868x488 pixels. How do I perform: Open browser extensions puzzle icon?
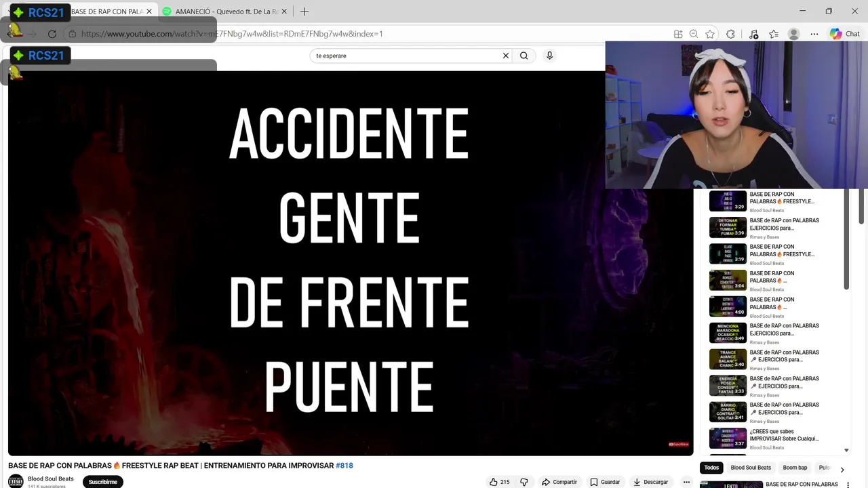point(730,34)
